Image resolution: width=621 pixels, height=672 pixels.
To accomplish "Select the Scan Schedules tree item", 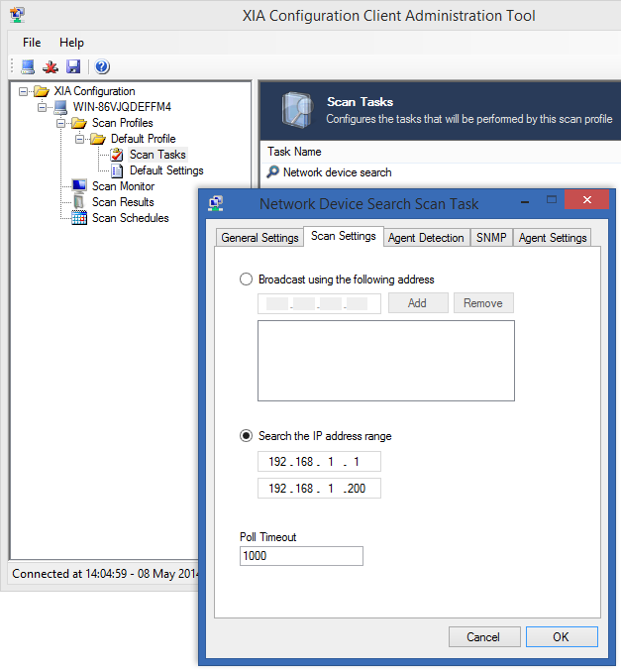I will pyautogui.click(x=130, y=218).
